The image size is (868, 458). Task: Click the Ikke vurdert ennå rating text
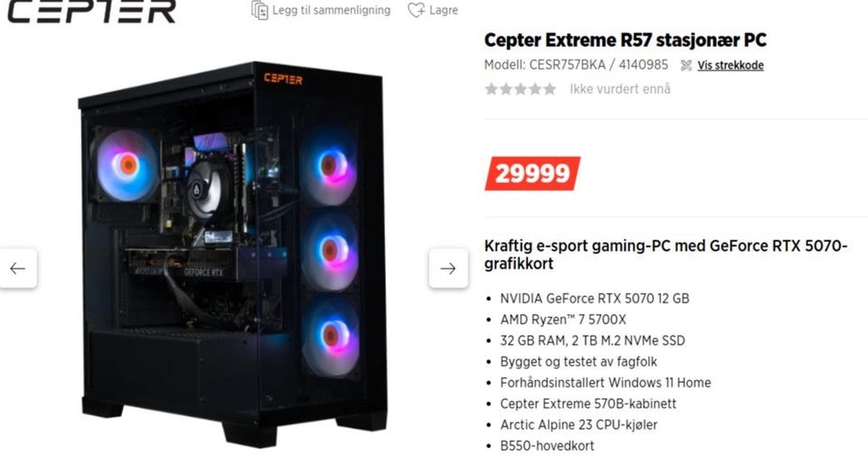coord(620,89)
